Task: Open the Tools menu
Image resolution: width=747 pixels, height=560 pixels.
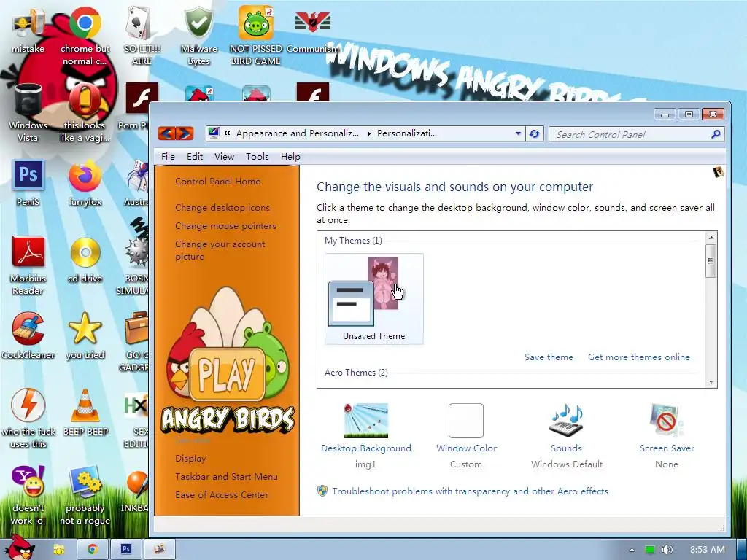Action: tap(258, 156)
